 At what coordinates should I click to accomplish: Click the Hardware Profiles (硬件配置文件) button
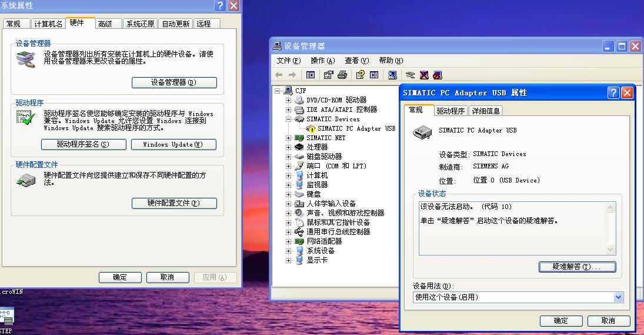click(x=174, y=204)
